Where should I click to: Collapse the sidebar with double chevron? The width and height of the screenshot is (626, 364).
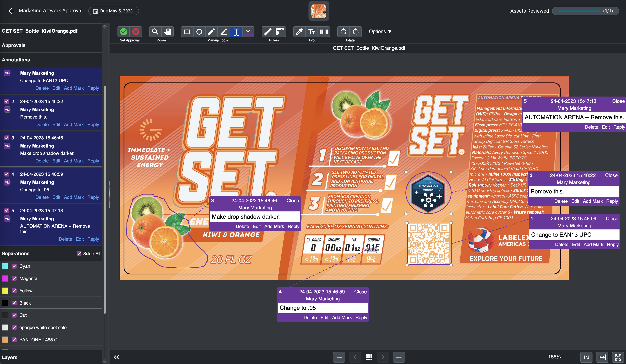click(x=116, y=357)
